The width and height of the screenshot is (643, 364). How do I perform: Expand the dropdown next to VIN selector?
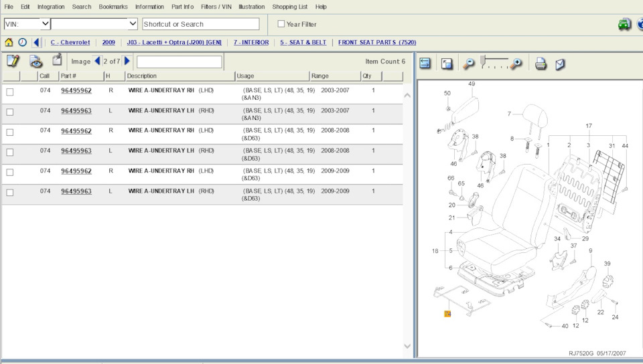pos(132,23)
